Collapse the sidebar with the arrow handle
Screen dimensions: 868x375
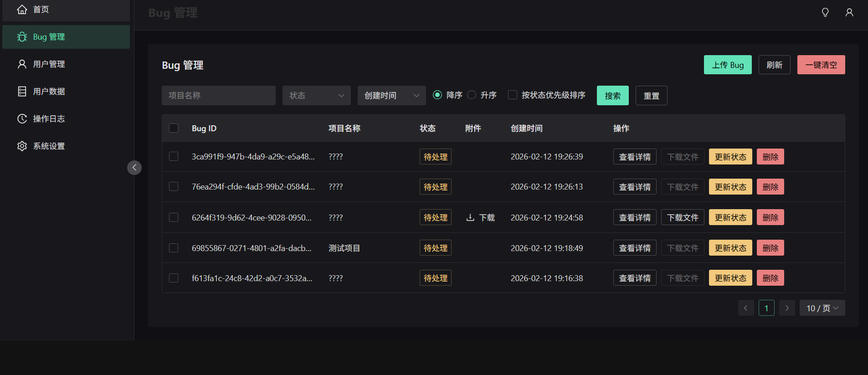point(134,168)
